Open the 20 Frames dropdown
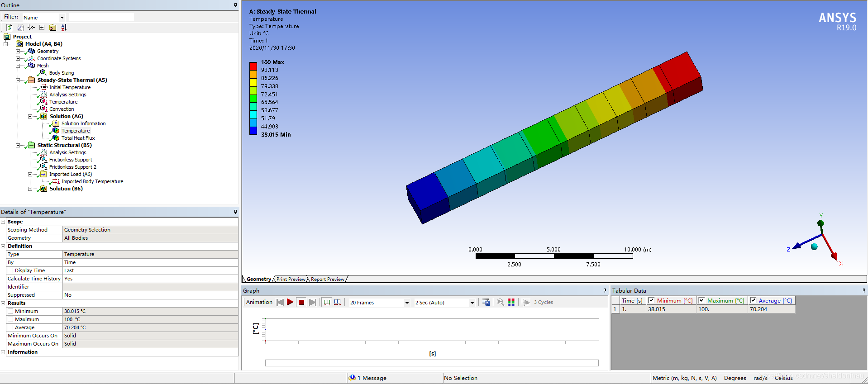 point(407,303)
